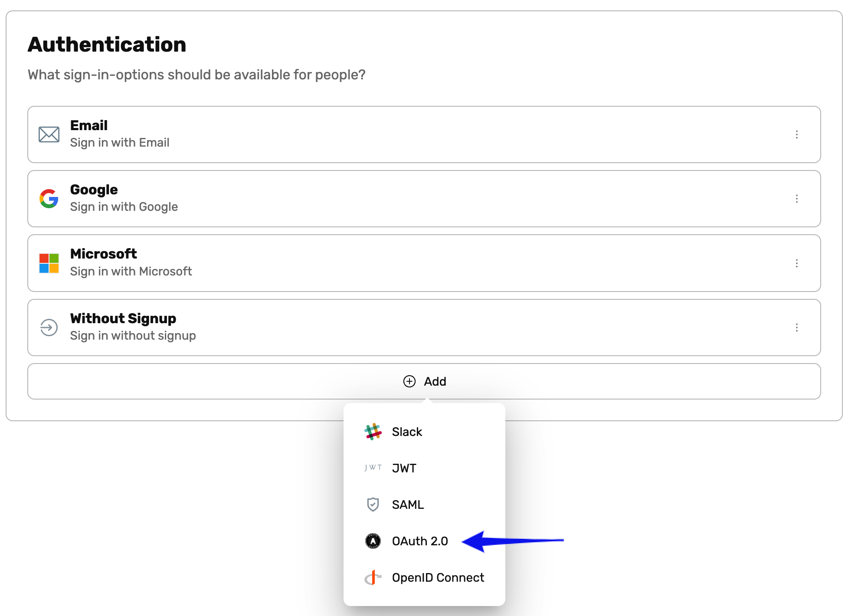Click the Without Signup arrow icon
This screenshot has width=858, height=616.
(x=49, y=328)
